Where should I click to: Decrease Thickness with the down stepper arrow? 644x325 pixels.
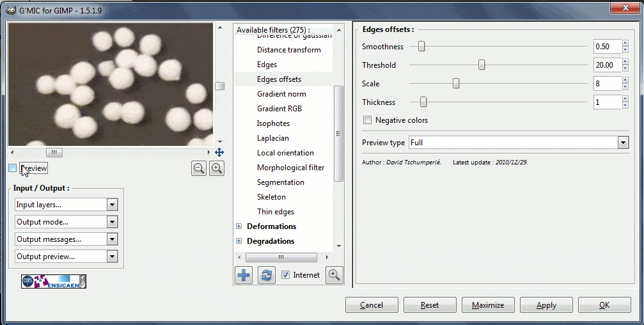tap(625, 105)
